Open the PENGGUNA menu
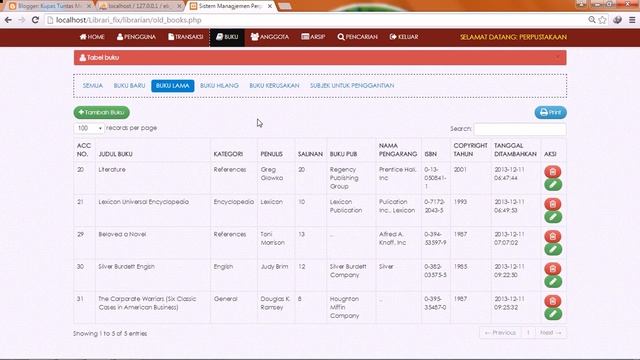The image size is (640, 360). (x=136, y=37)
